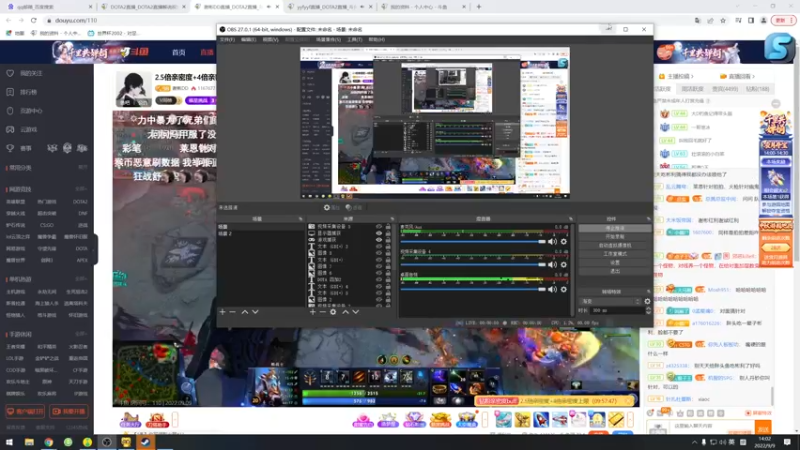Remove selected source with minus icon
Screen dimensions: 800x450
(322, 312)
